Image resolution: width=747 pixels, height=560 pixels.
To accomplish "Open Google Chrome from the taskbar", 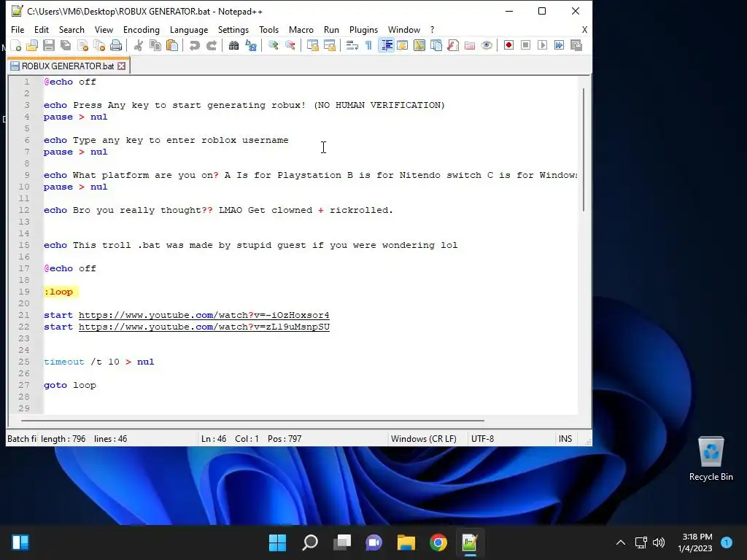I will coord(438,542).
